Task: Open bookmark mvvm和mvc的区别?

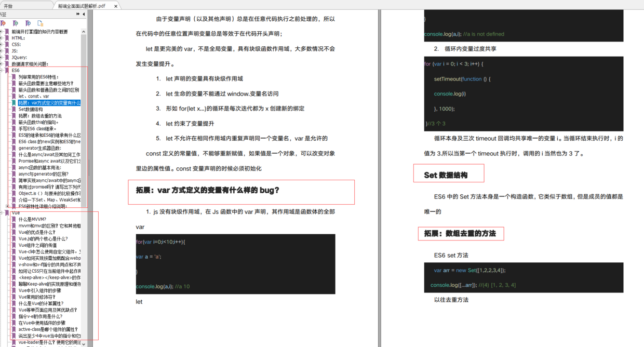Action: point(49,226)
